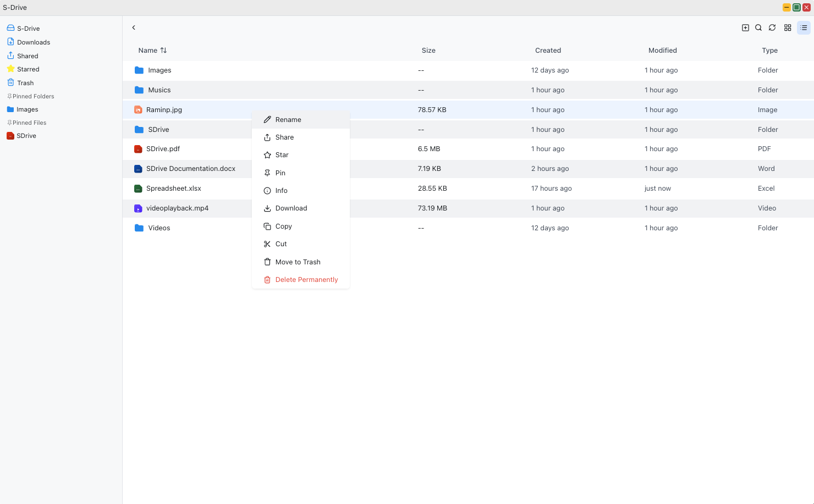814x504 pixels.
Task: Select the videoplayback.mp4 file row
Action: (x=177, y=208)
